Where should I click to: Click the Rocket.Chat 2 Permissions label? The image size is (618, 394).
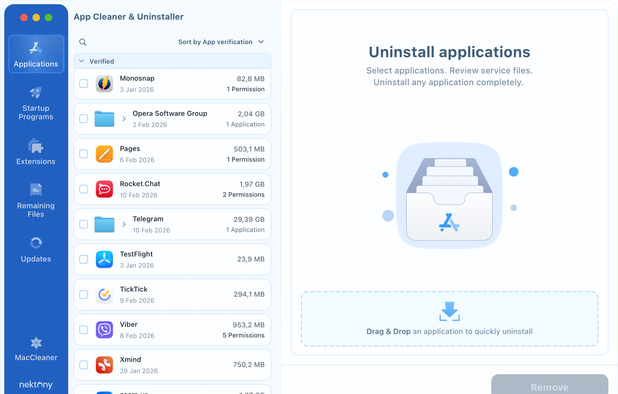244,195
